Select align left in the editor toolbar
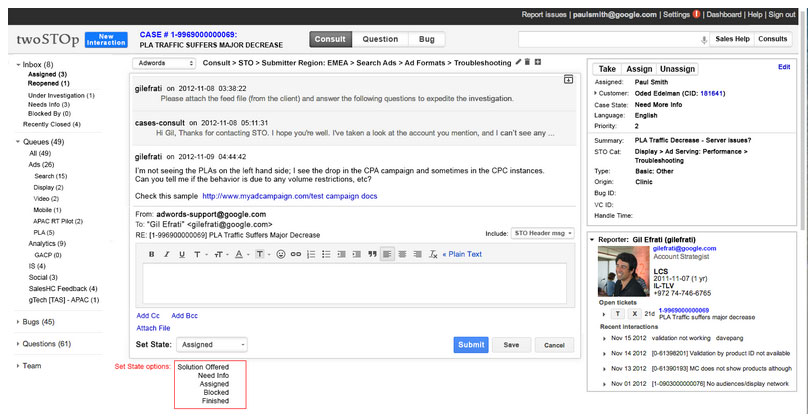808x418 pixels. [388, 254]
